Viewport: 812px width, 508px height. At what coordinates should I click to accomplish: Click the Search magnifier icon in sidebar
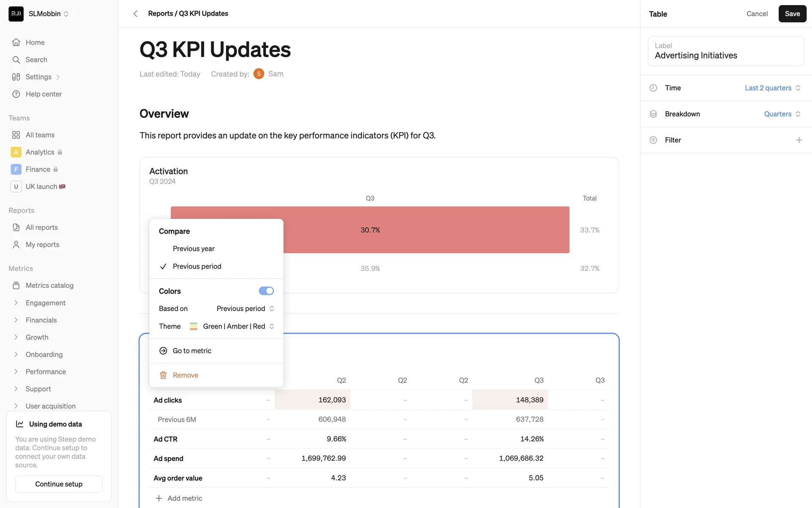click(16, 60)
